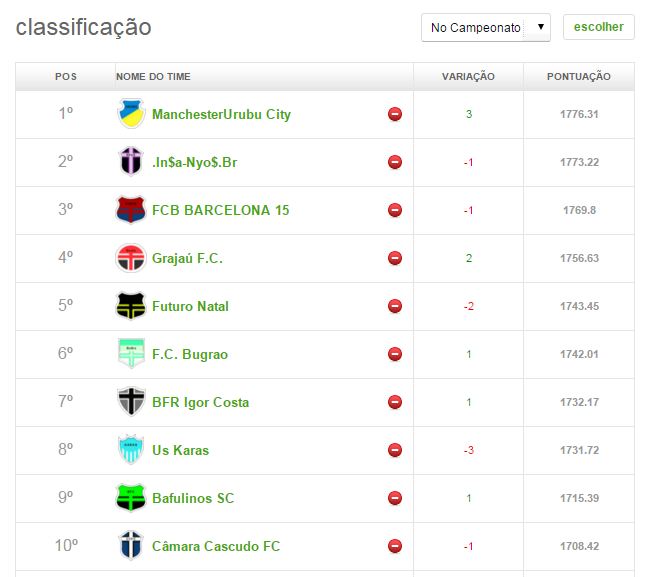Open the No Campeonato dropdown
This screenshot has width=645, height=577.
pyautogui.click(x=486, y=27)
